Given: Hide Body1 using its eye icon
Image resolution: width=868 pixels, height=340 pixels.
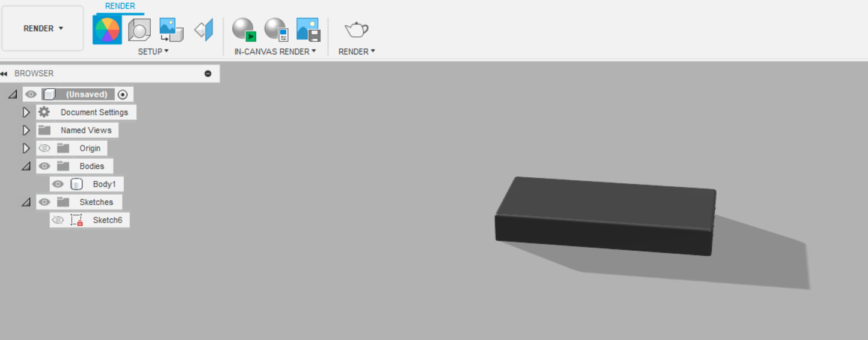Looking at the screenshot, I should 57,184.
